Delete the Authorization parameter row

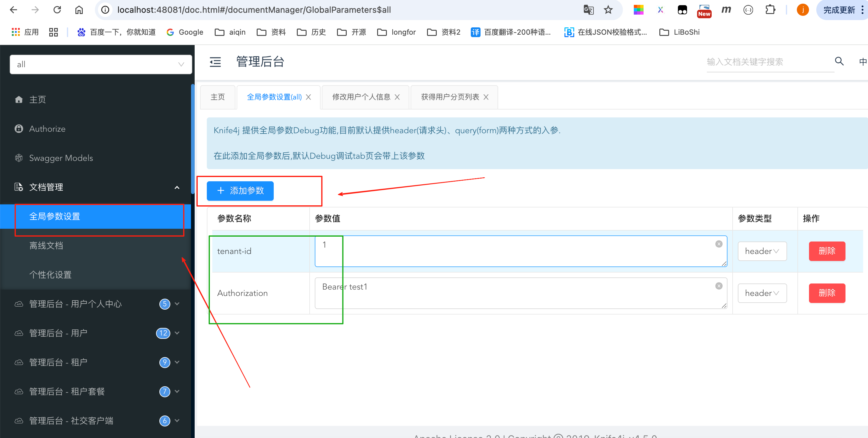[827, 293]
